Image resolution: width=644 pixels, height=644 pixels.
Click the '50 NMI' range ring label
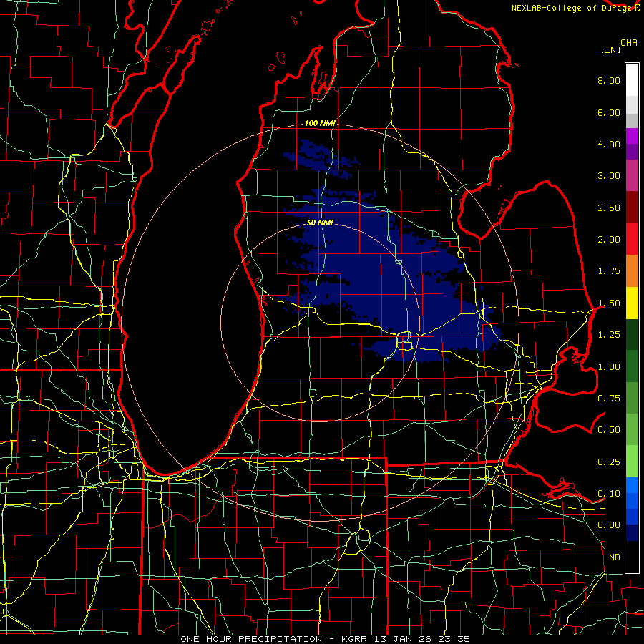[320, 223]
